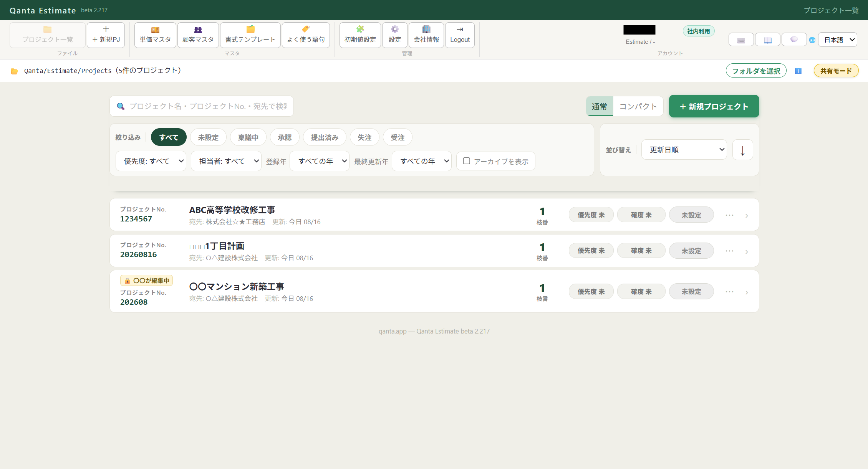868x469 pixels.
Task: Click project number 20260816
Action: coord(138,254)
